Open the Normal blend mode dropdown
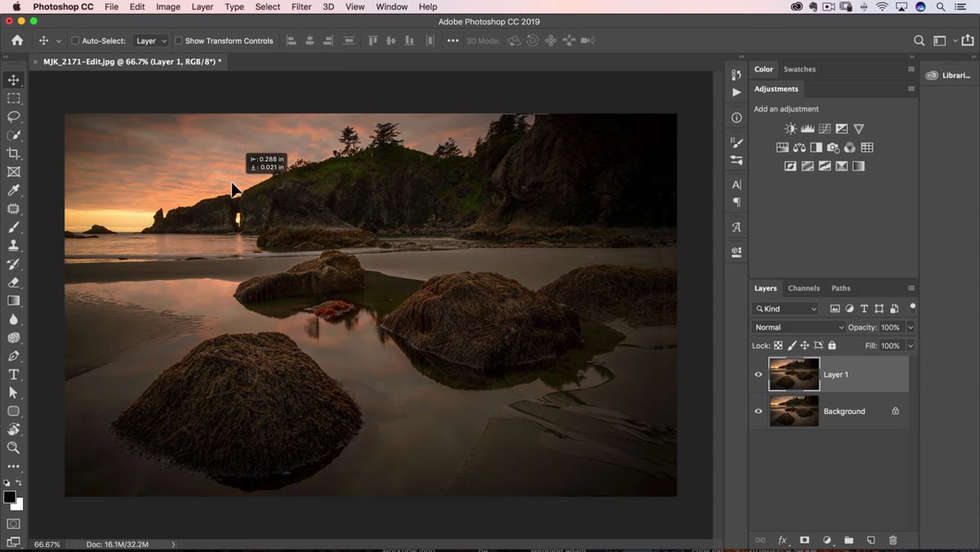 pos(799,327)
